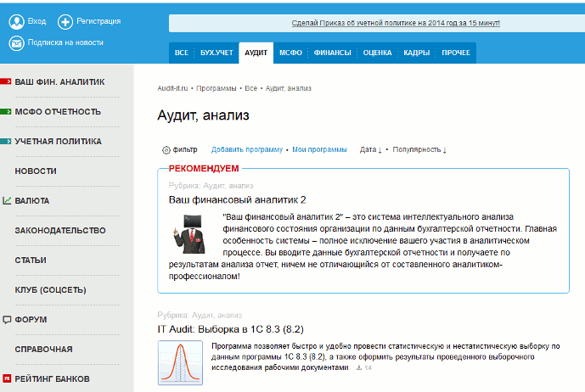Click the currency chart icon
585x392 pixels.
coord(7,201)
